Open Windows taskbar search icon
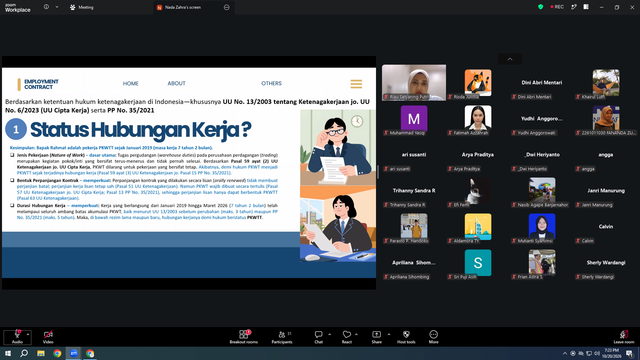This screenshot has width=640, height=360. pyautogui.click(x=24, y=353)
